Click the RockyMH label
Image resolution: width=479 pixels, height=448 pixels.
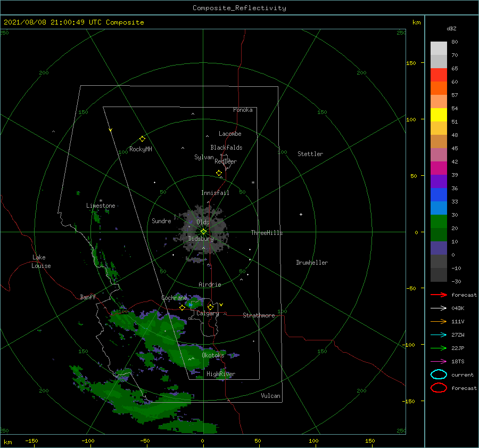[141, 149]
